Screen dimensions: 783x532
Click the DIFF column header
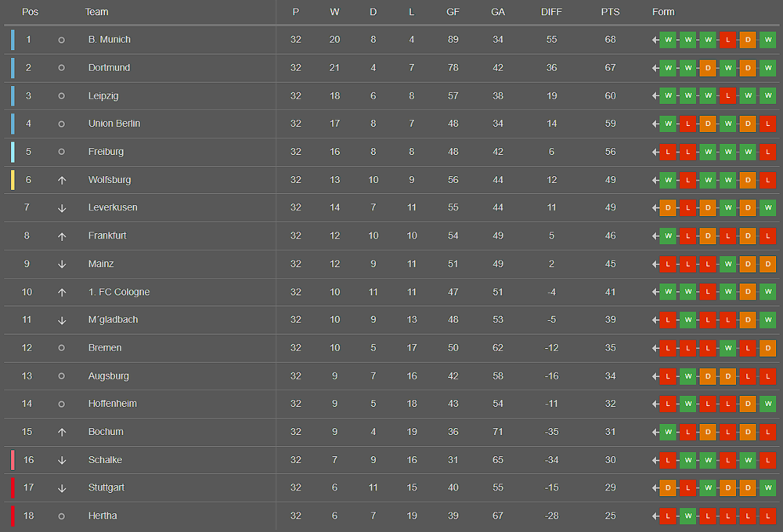[x=551, y=12]
